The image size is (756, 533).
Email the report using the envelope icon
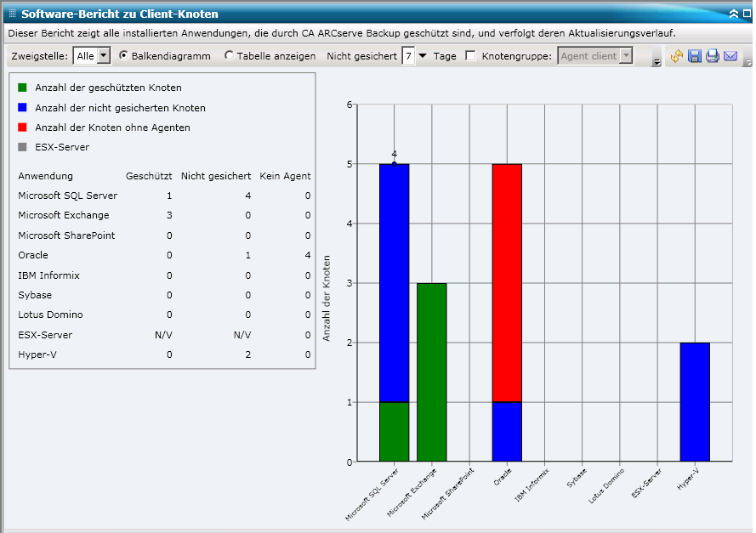732,56
